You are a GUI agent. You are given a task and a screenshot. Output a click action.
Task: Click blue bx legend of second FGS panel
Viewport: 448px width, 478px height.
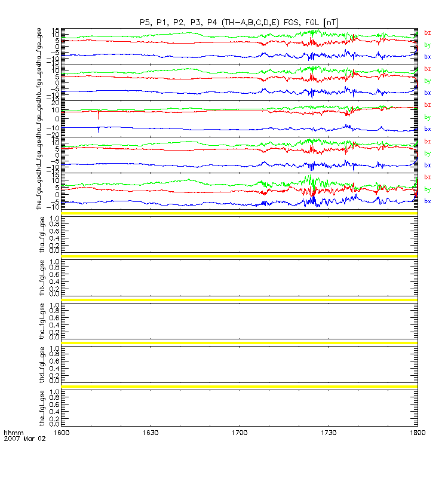(x=428, y=93)
